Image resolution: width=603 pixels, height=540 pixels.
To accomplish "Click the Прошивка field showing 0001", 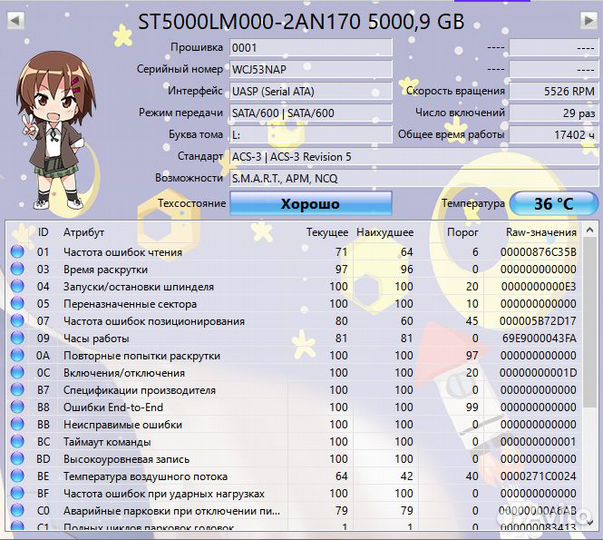I will pos(311,48).
